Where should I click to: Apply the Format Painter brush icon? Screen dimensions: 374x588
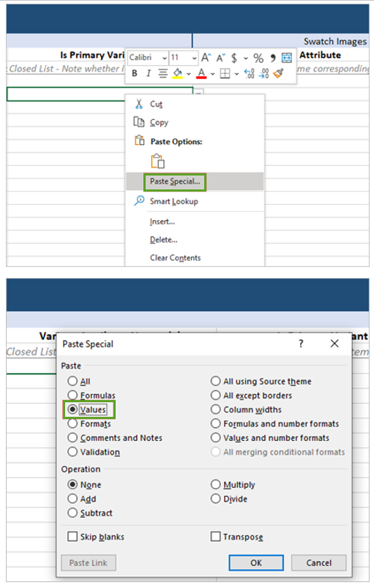(x=278, y=73)
